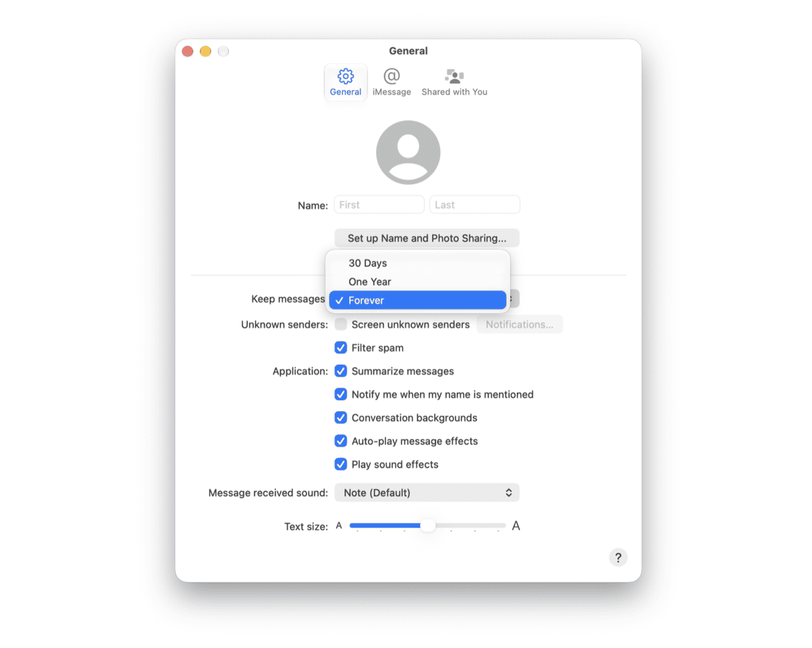
Task: Toggle the Screen unknown senders checkbox
Action: [x=341, y=325]
